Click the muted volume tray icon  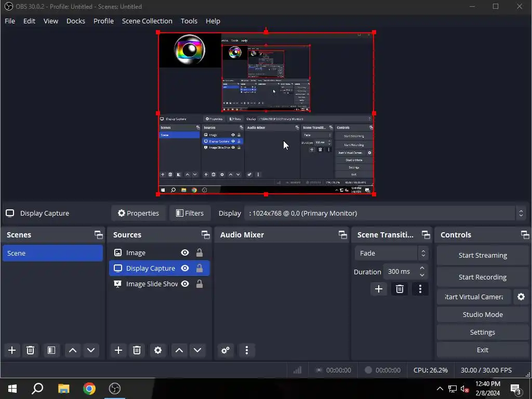(x=464, y=389)
